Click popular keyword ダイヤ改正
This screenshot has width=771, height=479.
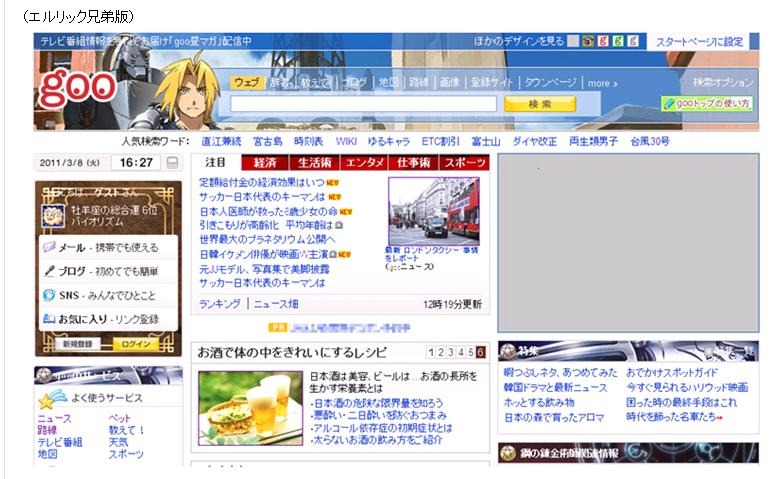coord(534,142)
